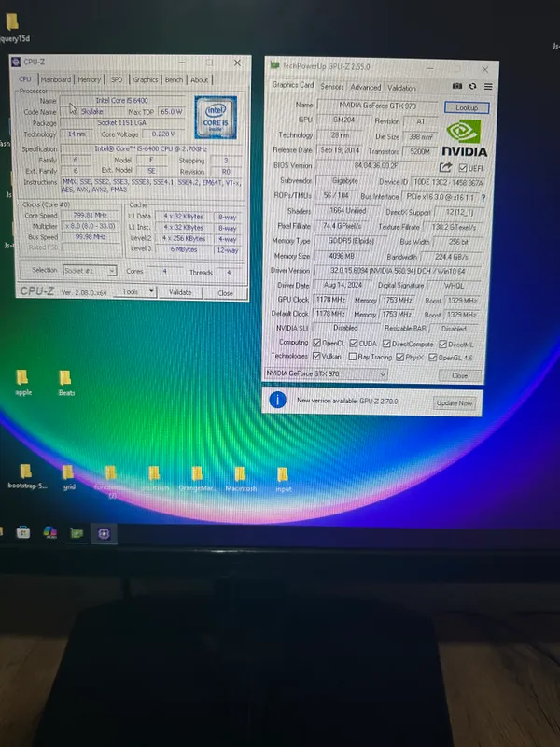Screen dimensions: 560x747
Task: Open the About tab in CPU-Z
Action: (199, 79)
